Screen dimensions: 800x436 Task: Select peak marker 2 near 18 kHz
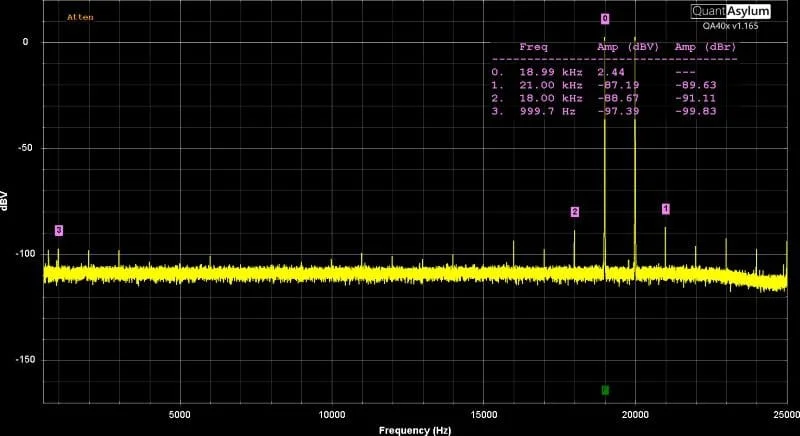(575, 212)
